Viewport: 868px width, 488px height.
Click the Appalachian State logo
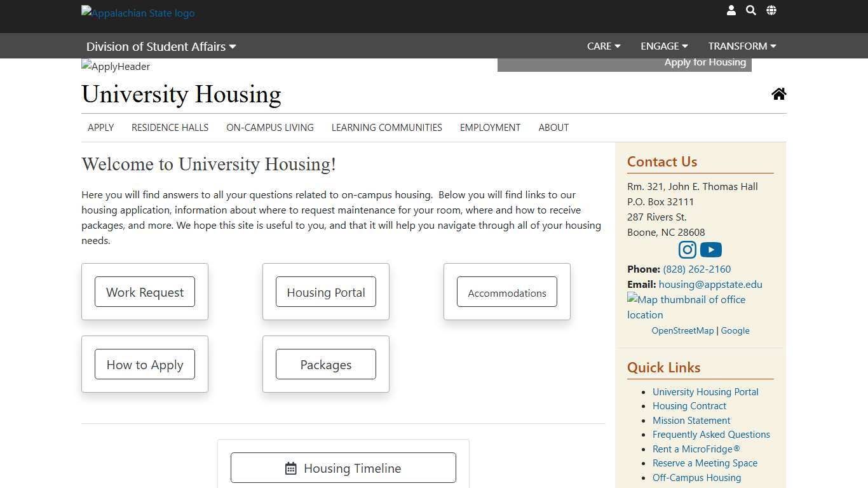click(137, 13)
